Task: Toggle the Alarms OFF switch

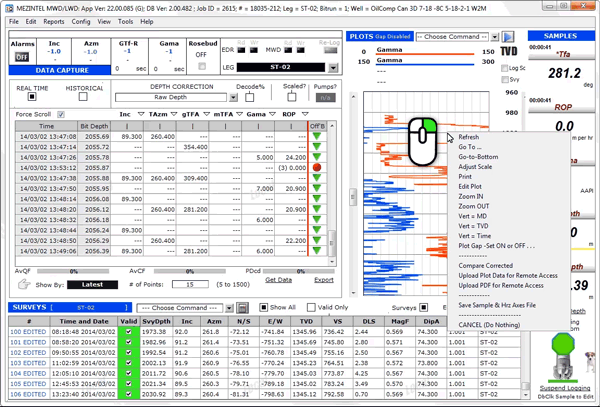Action: 22,57
